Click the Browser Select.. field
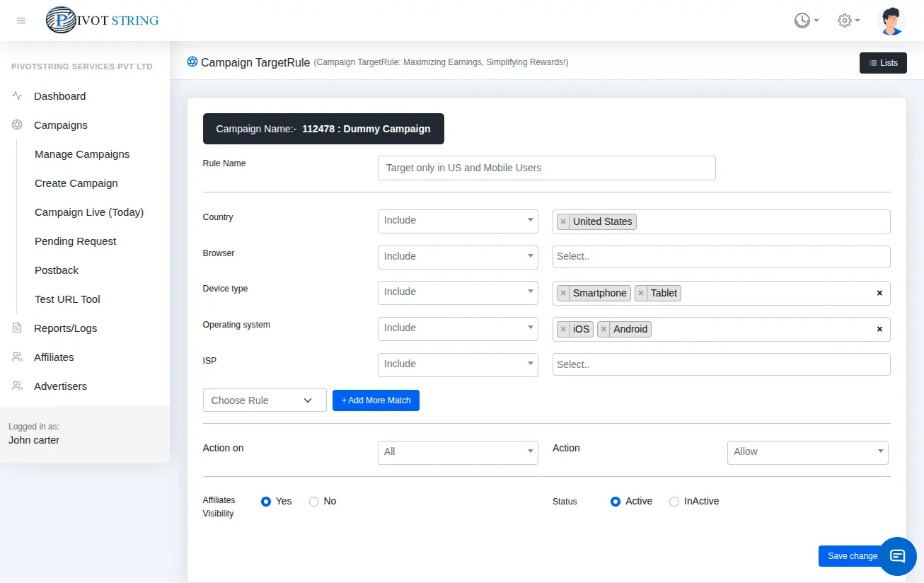 [721, 257]
